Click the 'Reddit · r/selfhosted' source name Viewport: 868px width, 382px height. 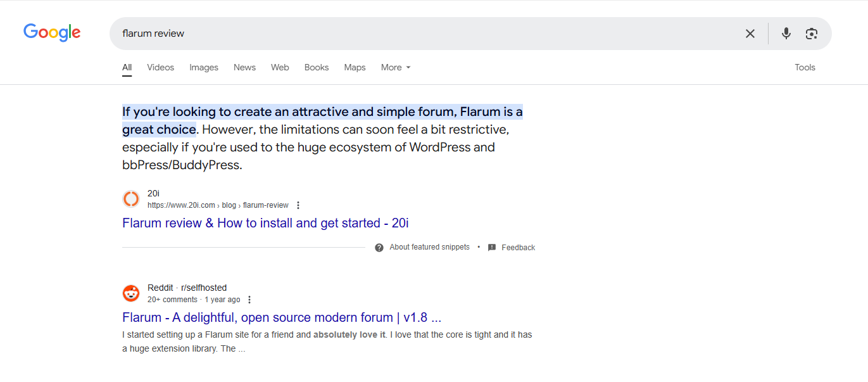187,288
